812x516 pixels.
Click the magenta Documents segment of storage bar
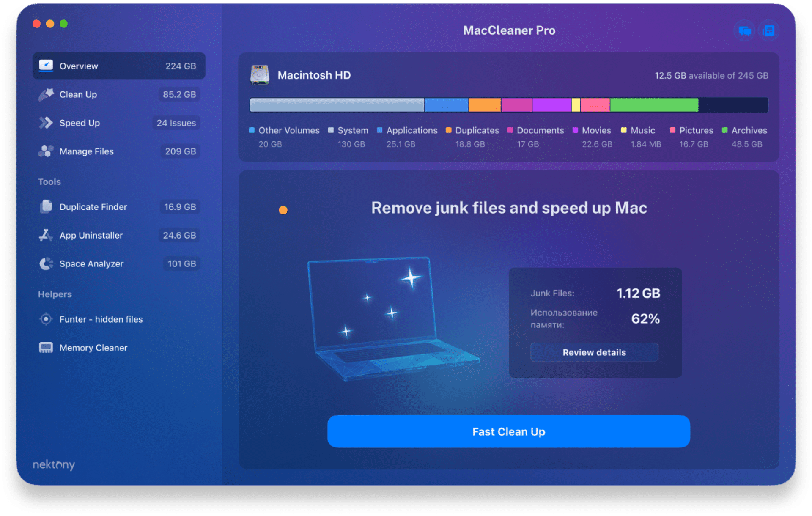(516, 105)
